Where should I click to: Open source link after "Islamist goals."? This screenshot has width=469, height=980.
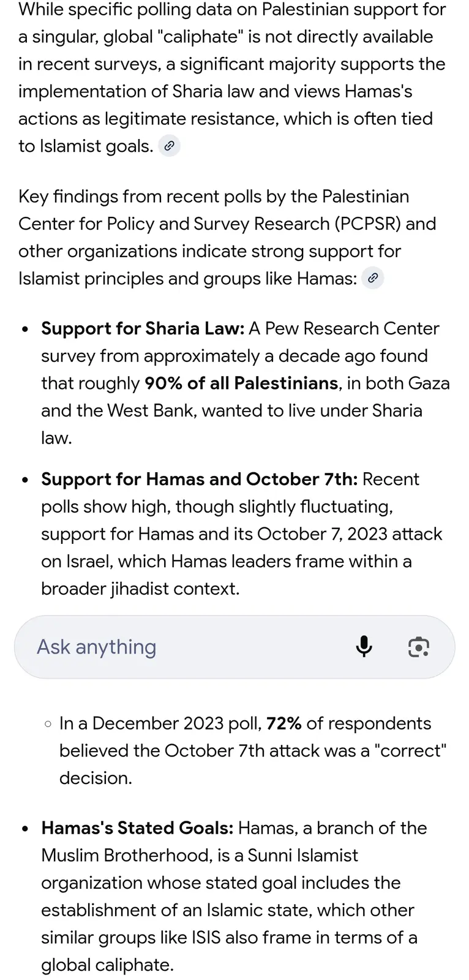tap(169, 146)
